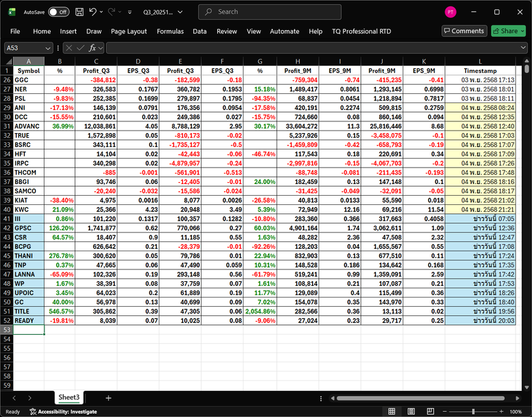
Task: Switch to Page Layout view icon
Action: [410, 412]
